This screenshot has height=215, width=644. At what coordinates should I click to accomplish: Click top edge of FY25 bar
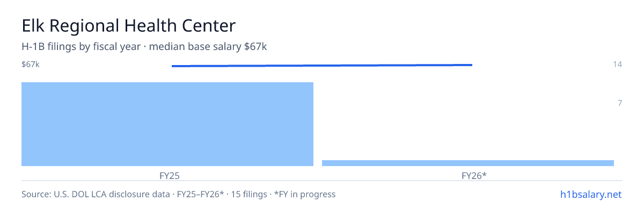click(167, 83)
